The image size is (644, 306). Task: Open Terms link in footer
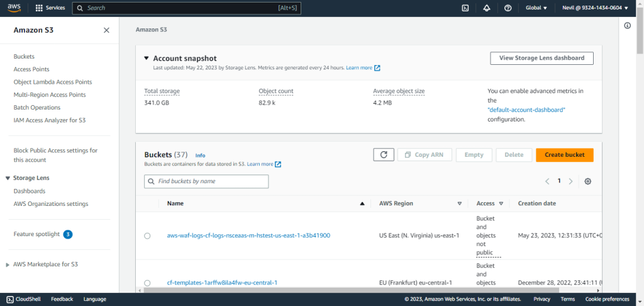click(568, 299)
